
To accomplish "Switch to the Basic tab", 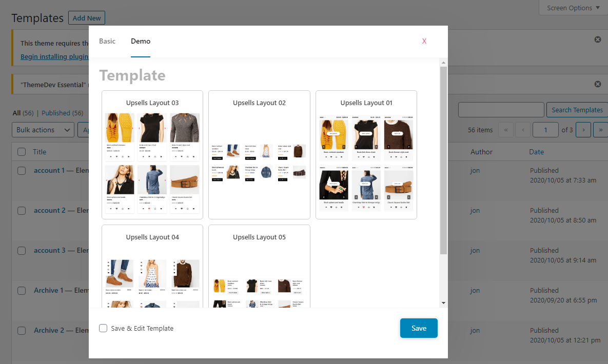I will point(107,41).
